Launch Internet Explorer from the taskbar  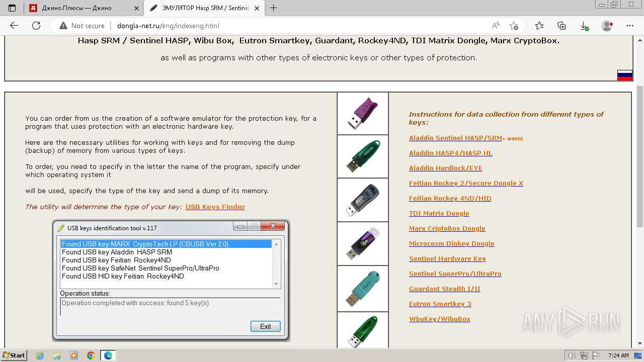click(x=40, y=355)
